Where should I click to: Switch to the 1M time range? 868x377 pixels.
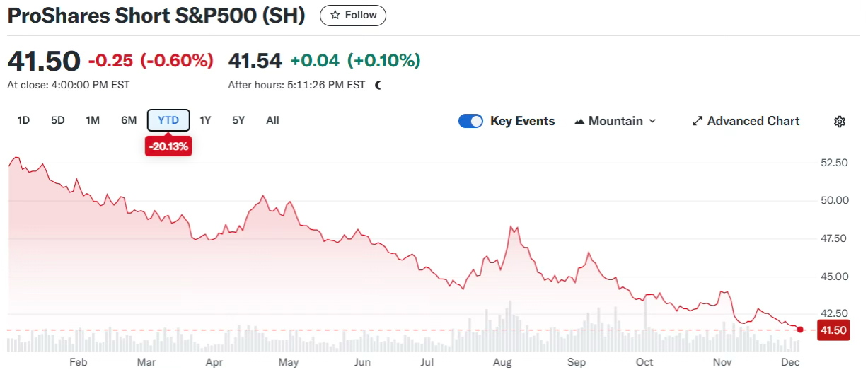coord(93,120)
